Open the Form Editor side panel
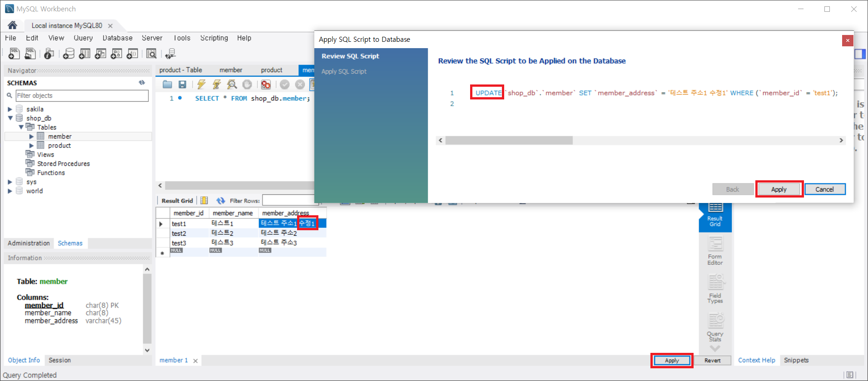The width and height of the screenshot is (868, 381). click(x=715, y=251)
